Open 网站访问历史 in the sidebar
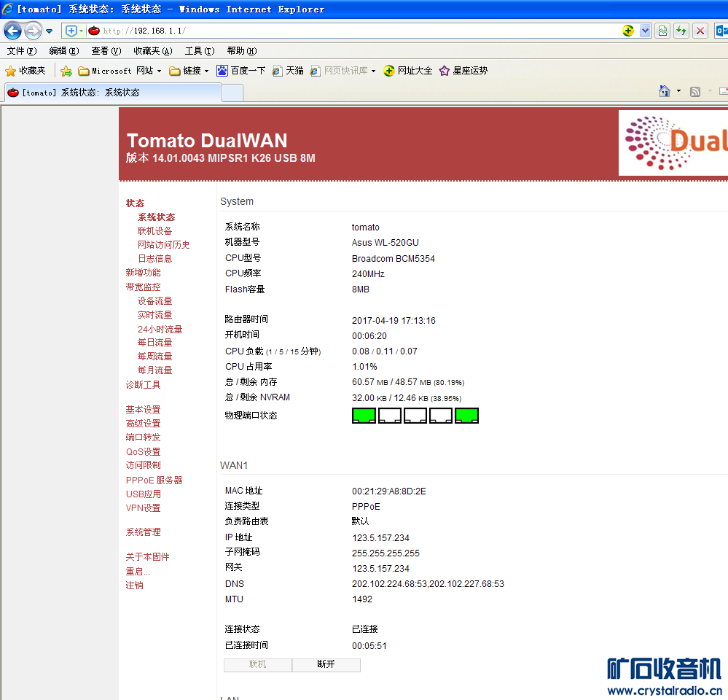This screenshot has width=728, height=700. point(163,245)
